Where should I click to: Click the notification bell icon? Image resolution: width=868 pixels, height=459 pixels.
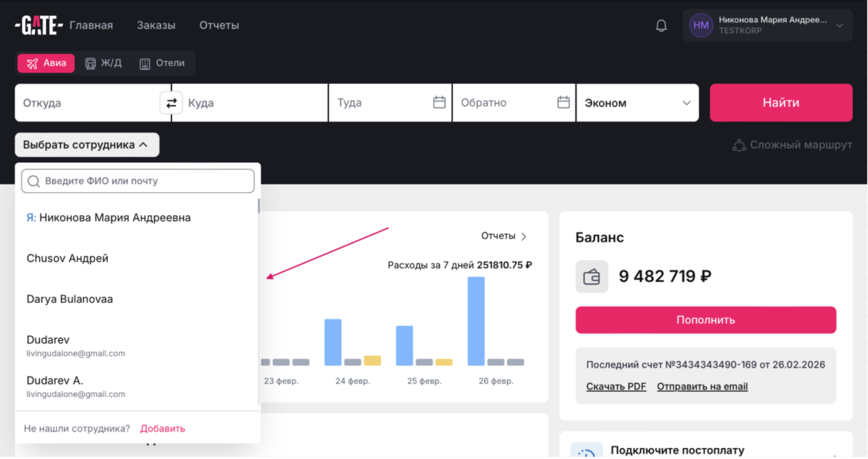click(x=662, y=25)
